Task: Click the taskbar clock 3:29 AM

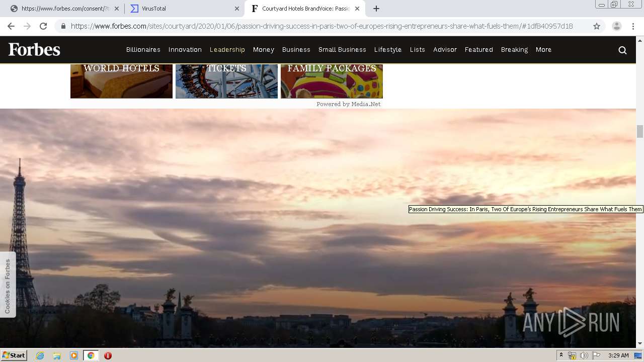Action: (x=618, y=355)
